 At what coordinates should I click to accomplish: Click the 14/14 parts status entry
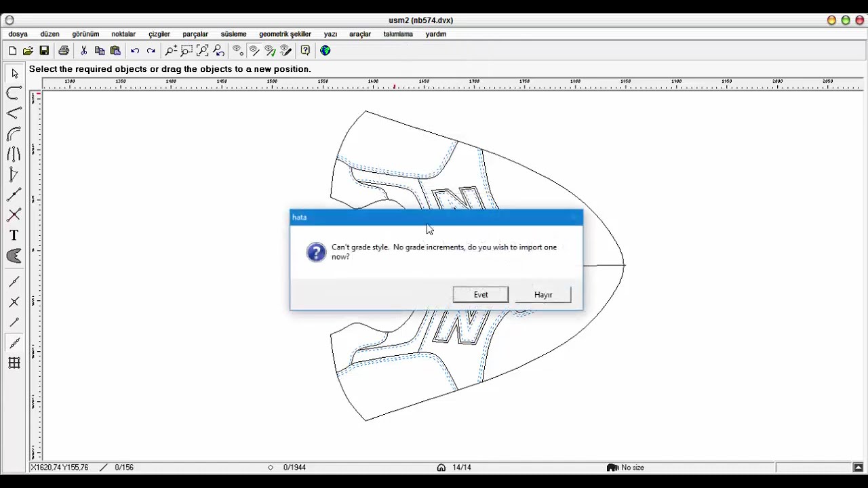point(462,468)
